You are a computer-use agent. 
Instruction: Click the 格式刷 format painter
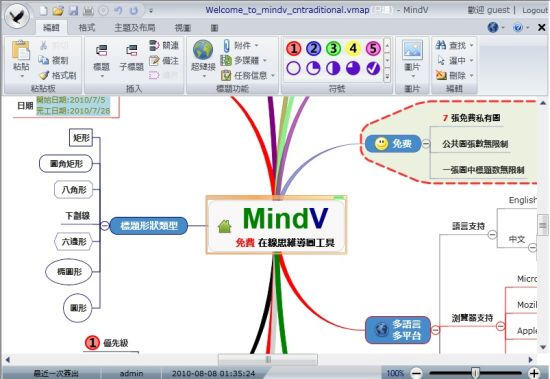click(57, 75)
